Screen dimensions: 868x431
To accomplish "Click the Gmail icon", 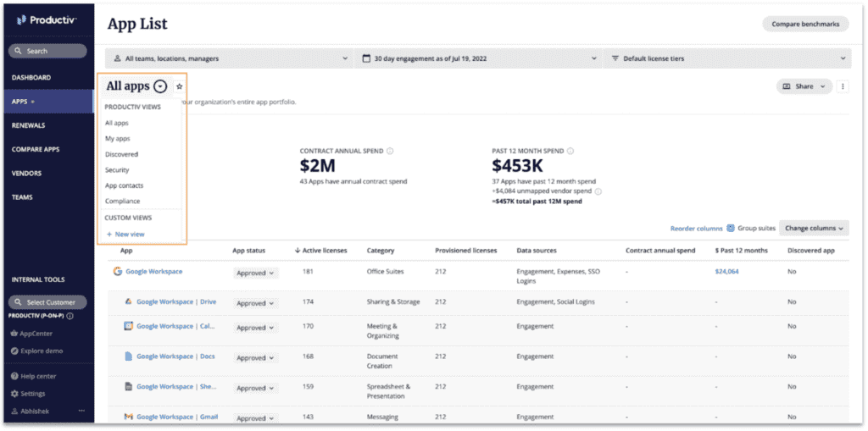I will point(128,417).
